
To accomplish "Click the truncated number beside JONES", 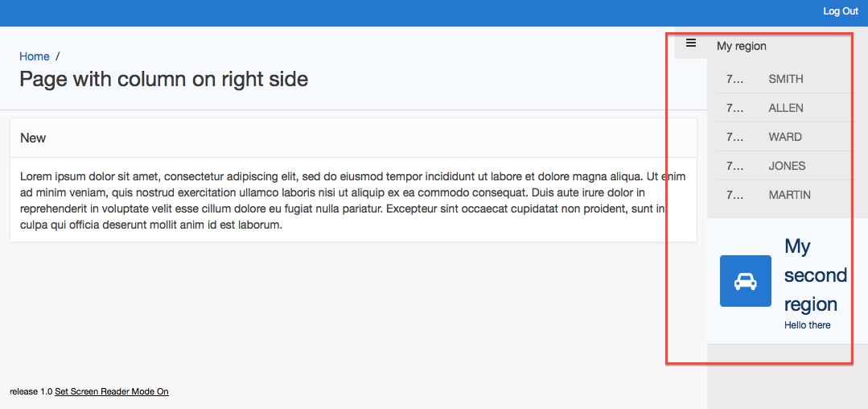I will (x=735, y=166).
